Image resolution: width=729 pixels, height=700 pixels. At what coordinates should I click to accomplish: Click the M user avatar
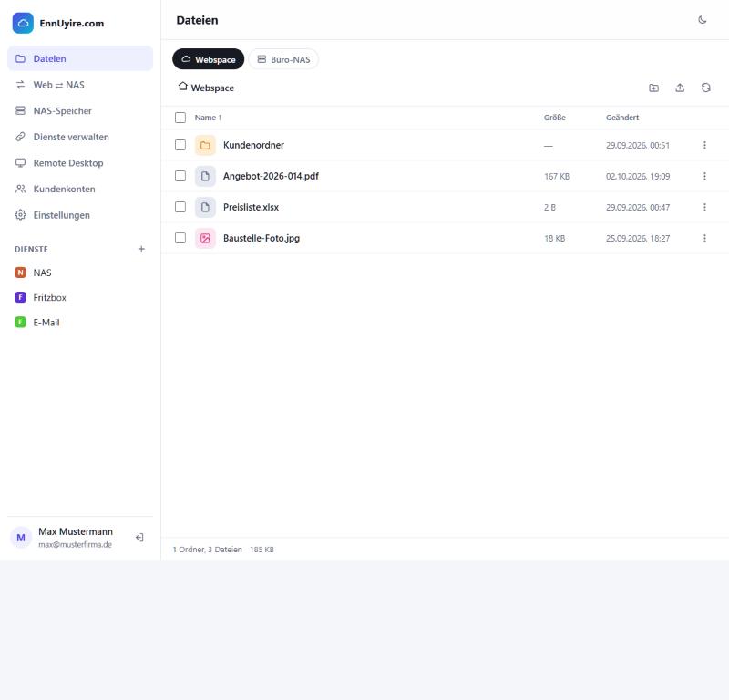(21, 538)
